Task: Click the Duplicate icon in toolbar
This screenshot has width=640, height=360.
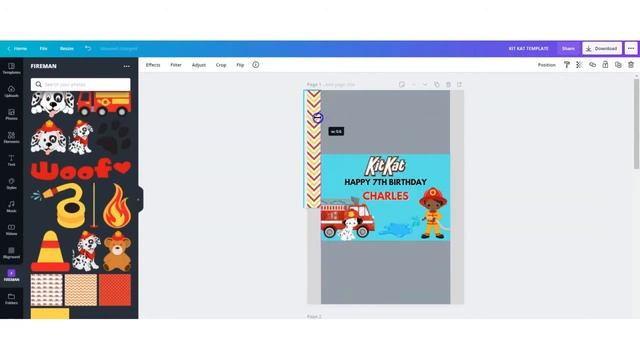Action: click(x=618, y=65)
